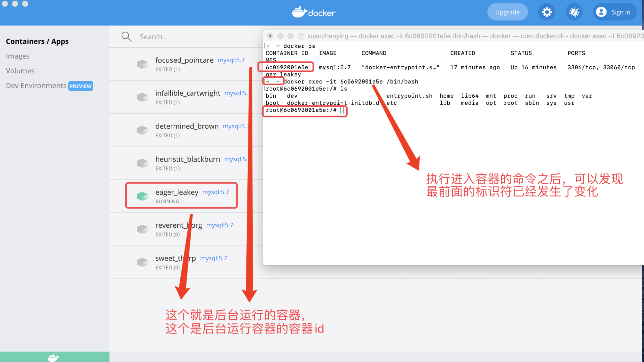Click the search magnifier icon
Image resolution: width=644 pixels, height=362 pixels.
click(126, 37)
